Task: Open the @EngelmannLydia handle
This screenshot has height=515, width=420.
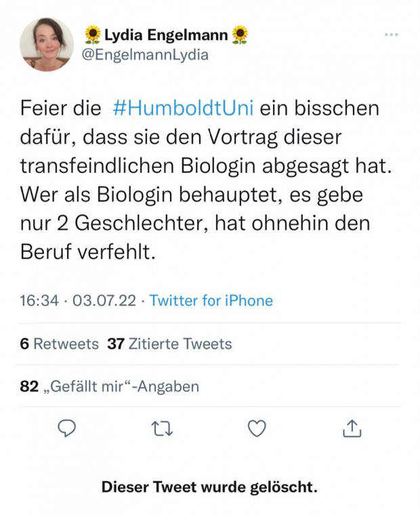Action: pyautogui.click(x=144, y=55)
